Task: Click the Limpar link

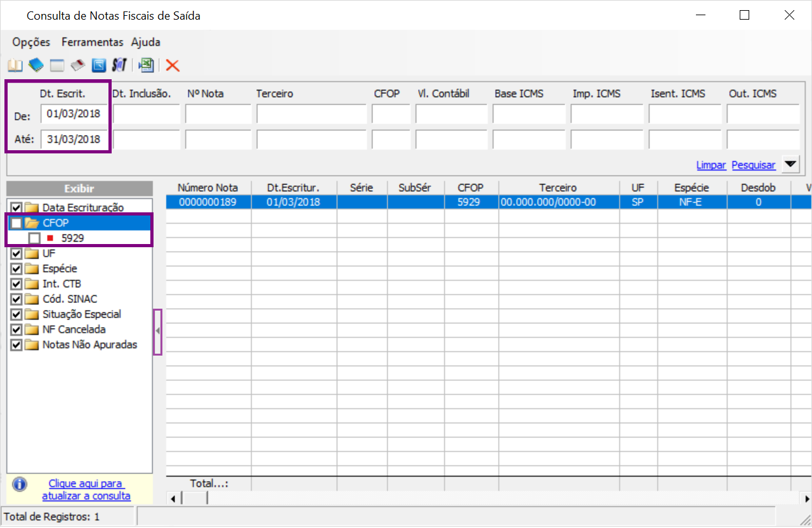Action: (711, 165)
